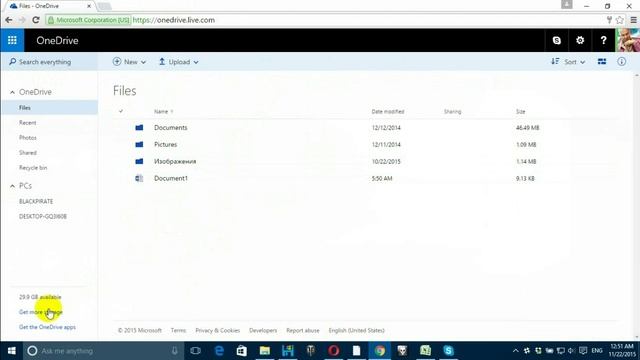Image resolution: width=640 pixels, height=360 pixels.
Task: Click the Pictures folder icon
Action: pos(139,144)
